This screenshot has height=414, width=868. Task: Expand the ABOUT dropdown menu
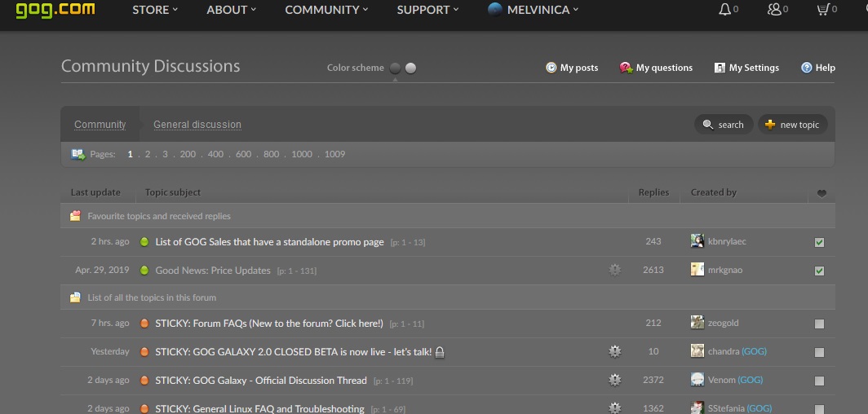pyautogui.click(x=232, y=10)
